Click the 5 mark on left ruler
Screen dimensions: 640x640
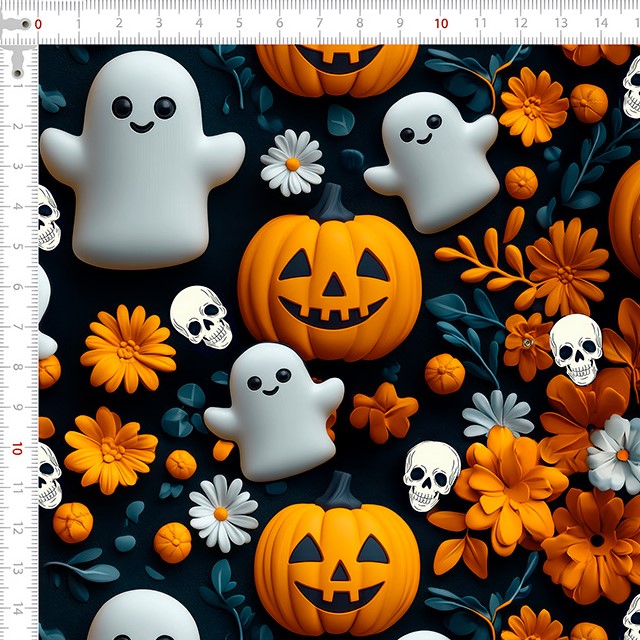pyautogui.click(x=18, y=247)
